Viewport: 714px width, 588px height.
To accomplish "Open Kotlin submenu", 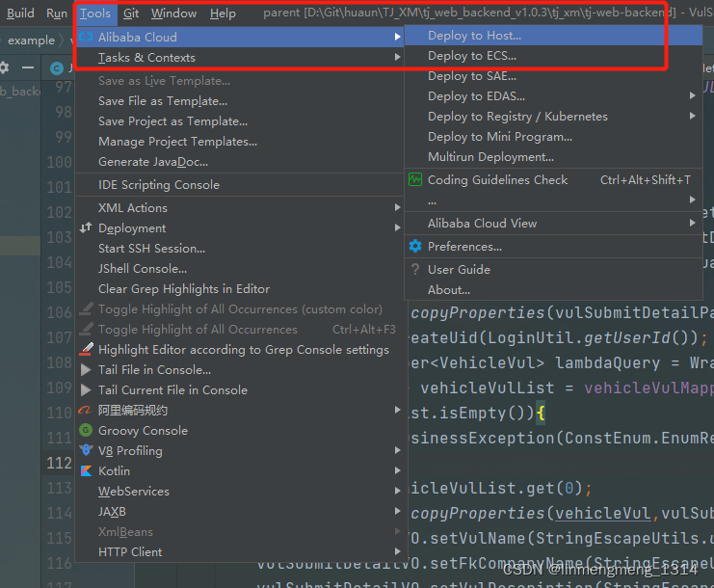I will (x=240, y=471).
